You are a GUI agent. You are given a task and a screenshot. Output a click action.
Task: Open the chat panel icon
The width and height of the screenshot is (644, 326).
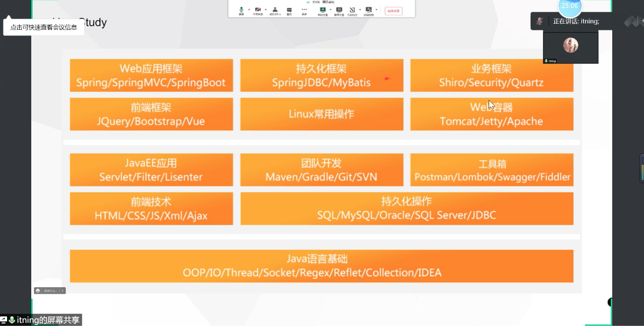pyautogui.click(x=289, y=11)
